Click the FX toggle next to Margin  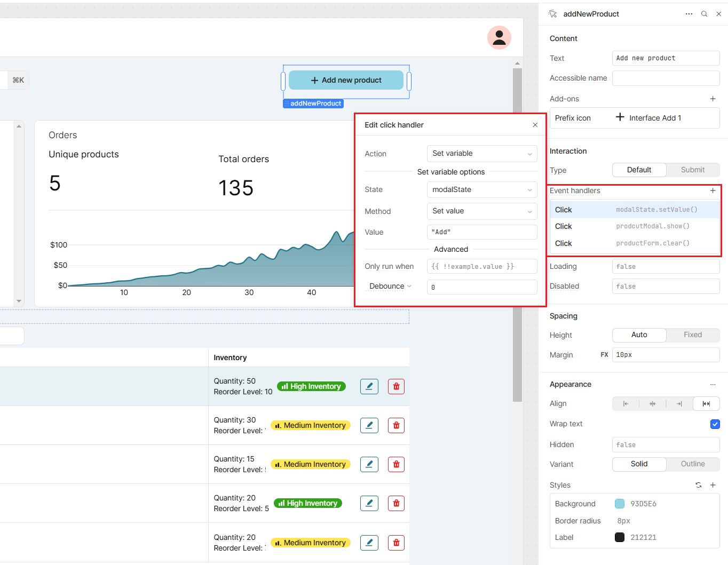(x=604, y=355)
